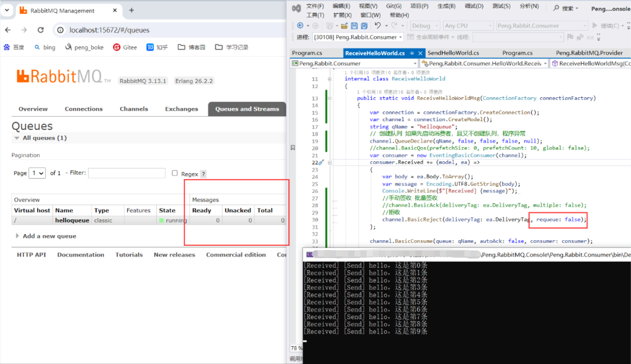The height and width of the screenshot is (364, 631).
Task: Sort queues by State column
Action: pos(167,210)
